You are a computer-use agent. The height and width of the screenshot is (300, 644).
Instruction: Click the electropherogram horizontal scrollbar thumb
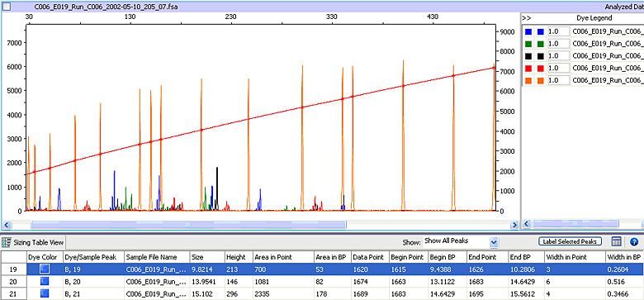[188, 225]
